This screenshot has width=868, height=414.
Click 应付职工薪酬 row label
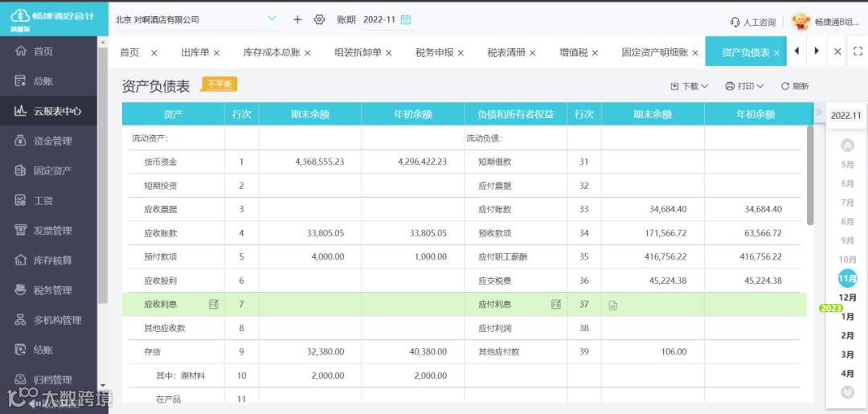[x=502, y=257]
